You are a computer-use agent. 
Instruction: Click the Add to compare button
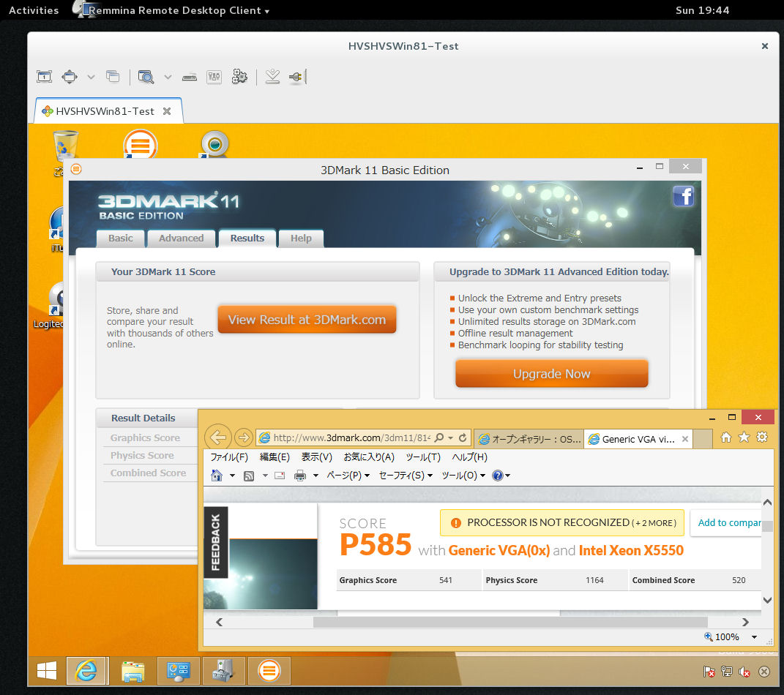(726, 522)
